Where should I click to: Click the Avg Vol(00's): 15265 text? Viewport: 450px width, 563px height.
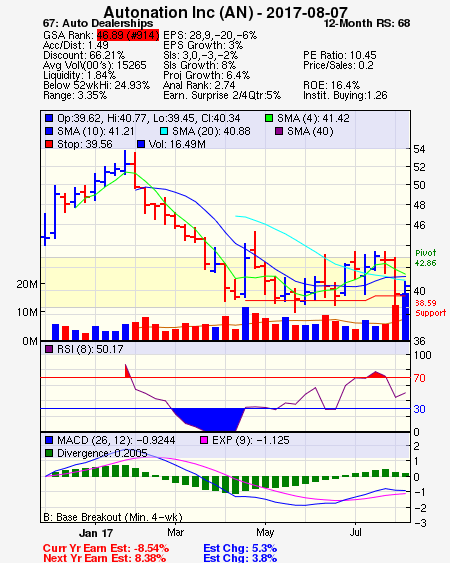(95, 65)
